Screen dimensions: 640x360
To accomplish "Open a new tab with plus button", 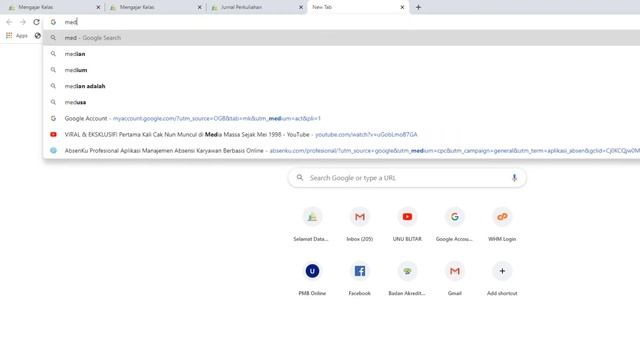I will (418, 7).
